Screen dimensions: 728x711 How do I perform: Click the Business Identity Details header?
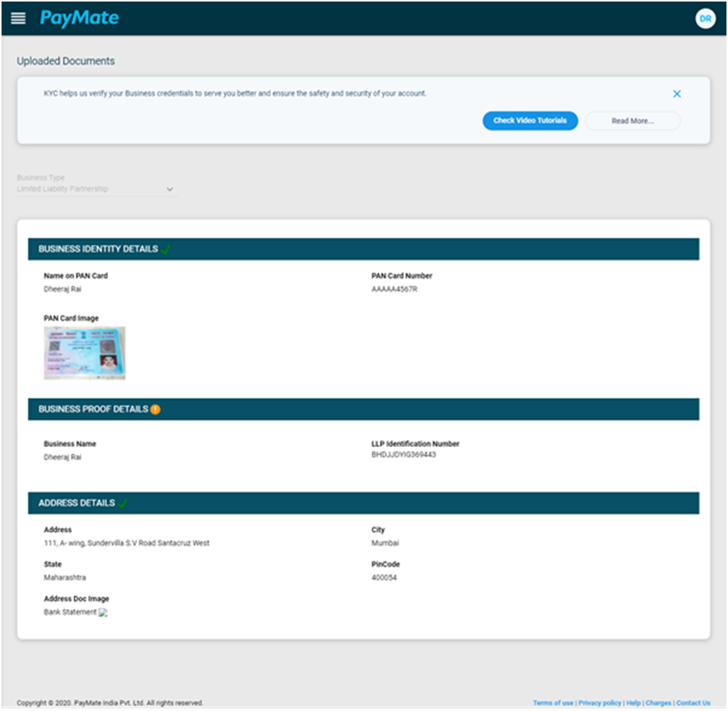coord(364,249)
